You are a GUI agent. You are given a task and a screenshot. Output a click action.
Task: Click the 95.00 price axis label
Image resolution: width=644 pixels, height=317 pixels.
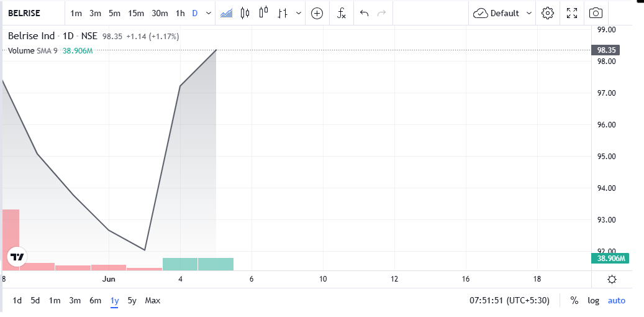tap(606, 156)
